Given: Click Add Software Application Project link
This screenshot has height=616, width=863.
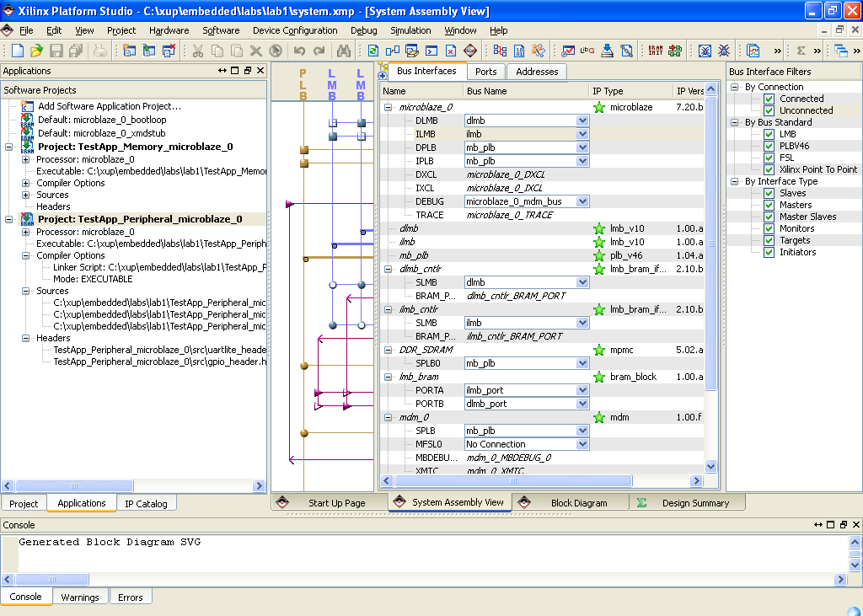Looking at the screenshot, I should pyautogui.click(x=110, y=106).
